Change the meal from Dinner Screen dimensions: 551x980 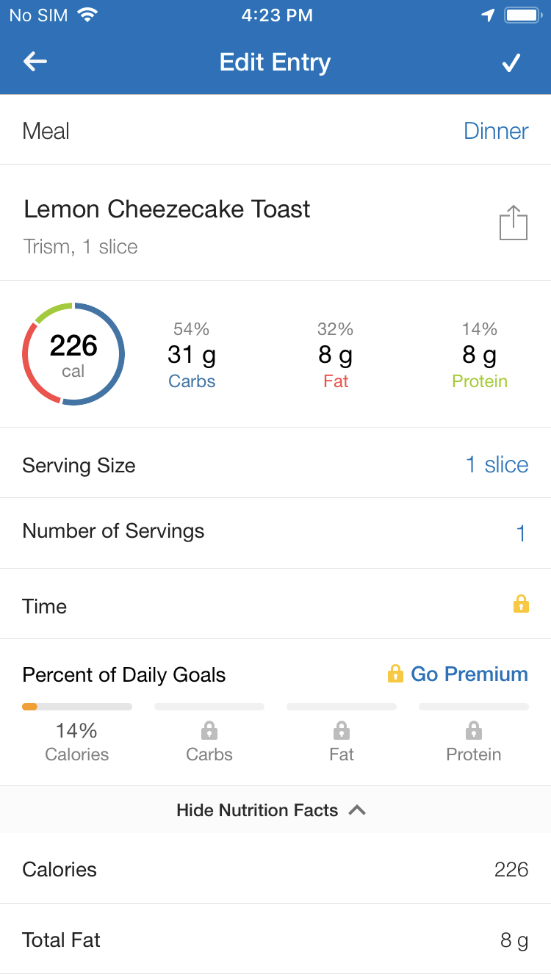pos(496,131)
